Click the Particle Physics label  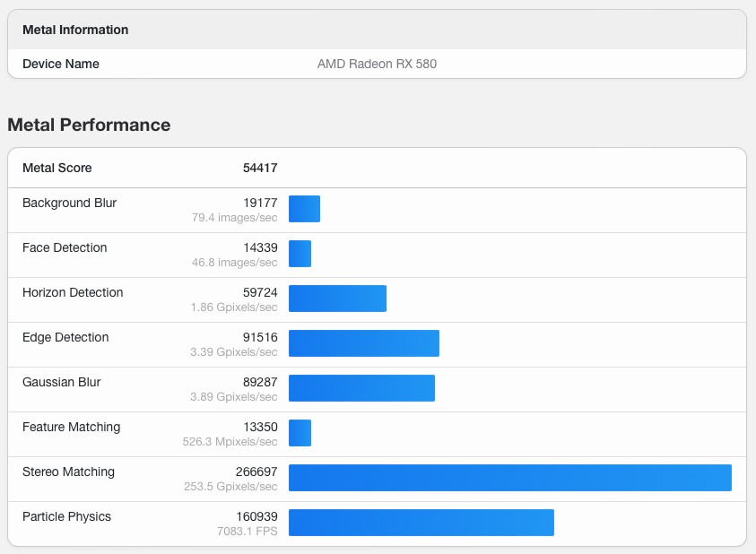66,517
